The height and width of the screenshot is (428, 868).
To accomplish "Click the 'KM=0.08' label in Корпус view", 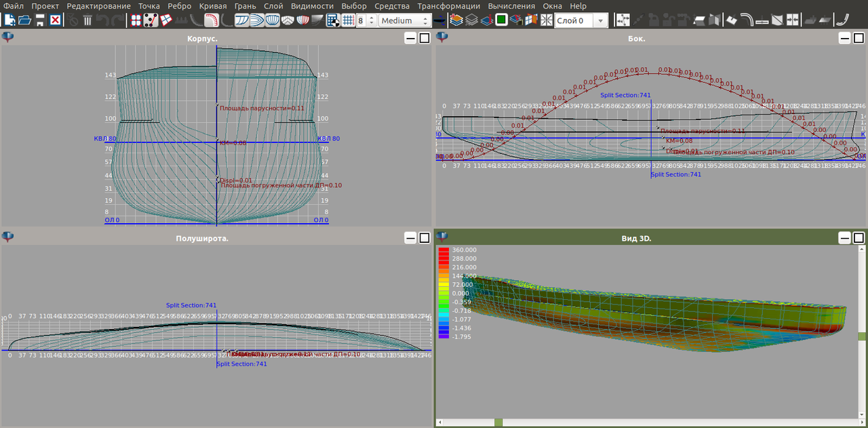I will point(233,143).
